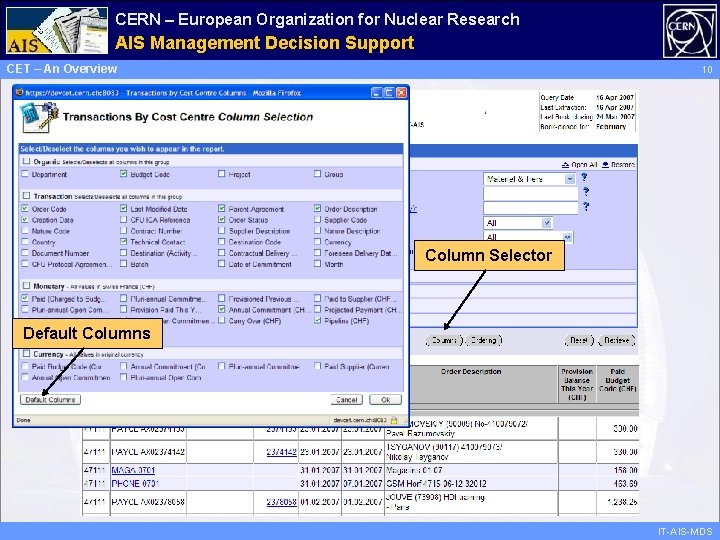Click the Provision Balance This Year column header
The height and width of the screenshot is (540, 720).
(577, 384)
